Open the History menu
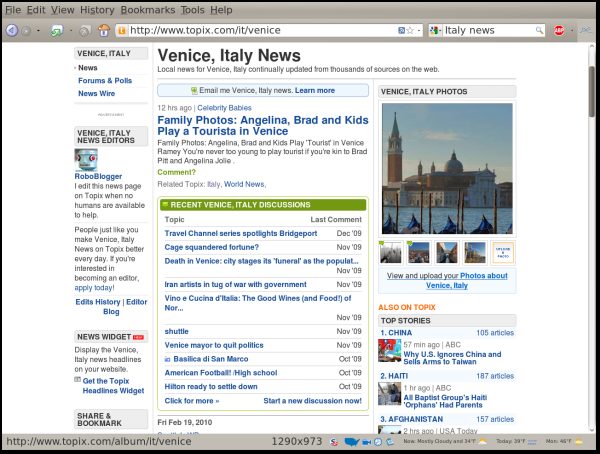The width and height of the screenshot is (600, 454). 97,10
